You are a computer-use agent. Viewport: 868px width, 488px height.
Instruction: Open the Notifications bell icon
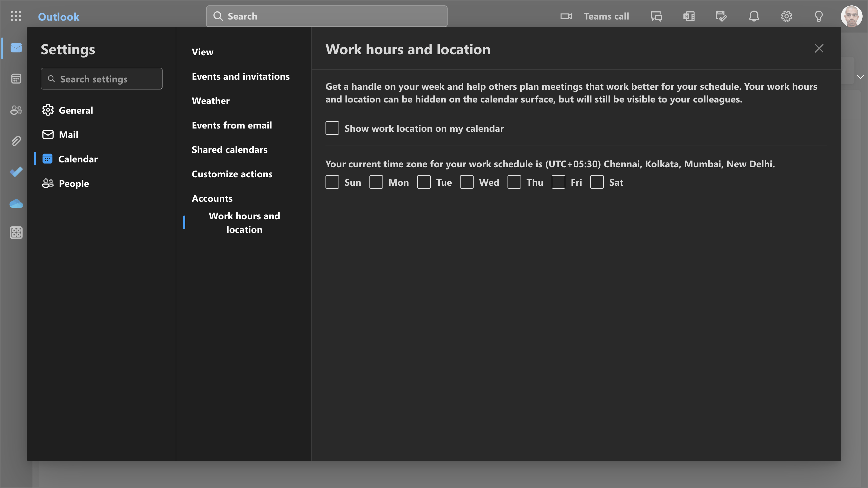click(x=754, y=16)
